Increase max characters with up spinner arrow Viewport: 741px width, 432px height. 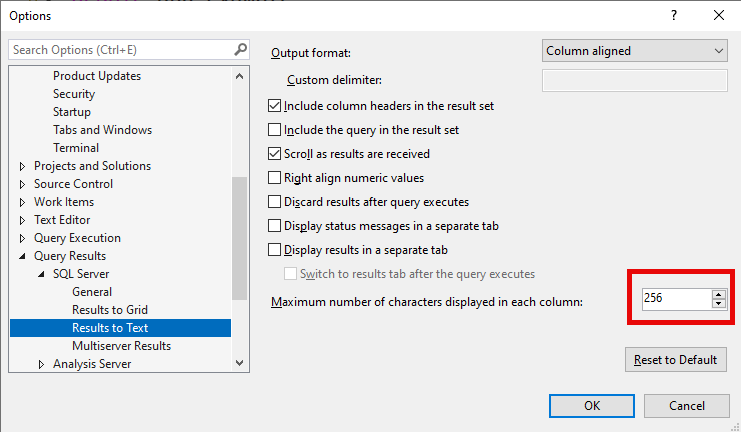718,294
